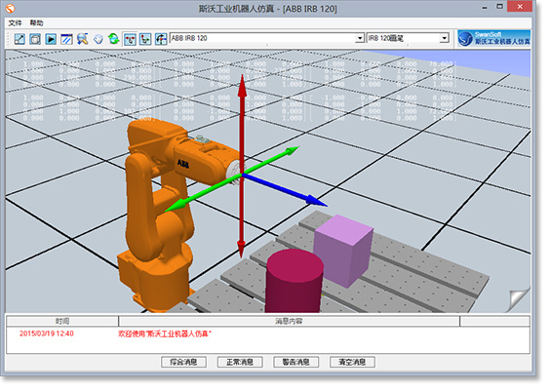Close the simulation window

520,6
